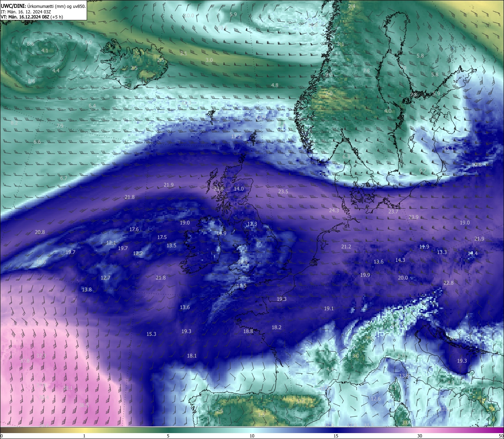The image size is (504, 439).
Task: Click the 12.6 value near Corsica
Action: [x=376, y=398]
